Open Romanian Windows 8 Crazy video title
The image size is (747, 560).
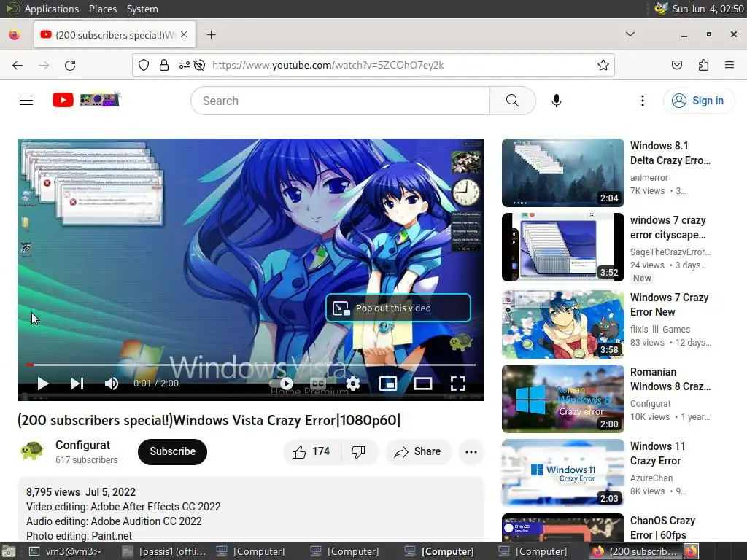click(x=670, y=379)
